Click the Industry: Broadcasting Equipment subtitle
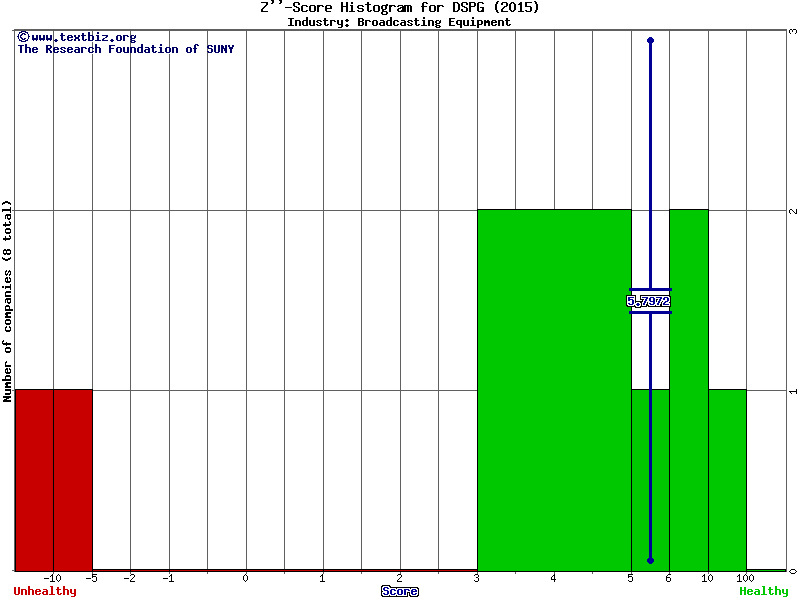 399,22
